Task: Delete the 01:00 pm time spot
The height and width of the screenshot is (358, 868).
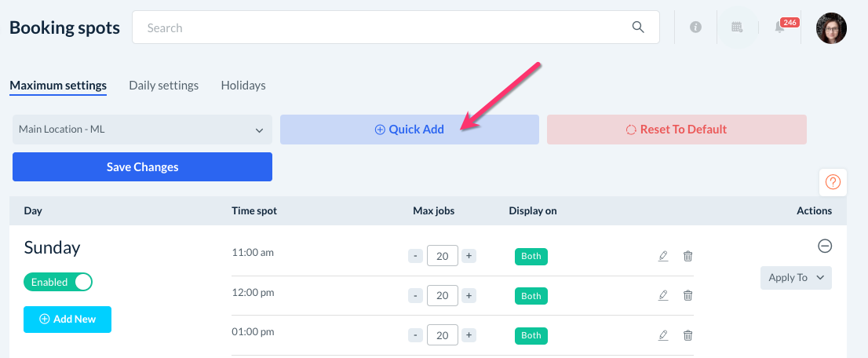Action: pyautogui.click(x=688, y=335)
